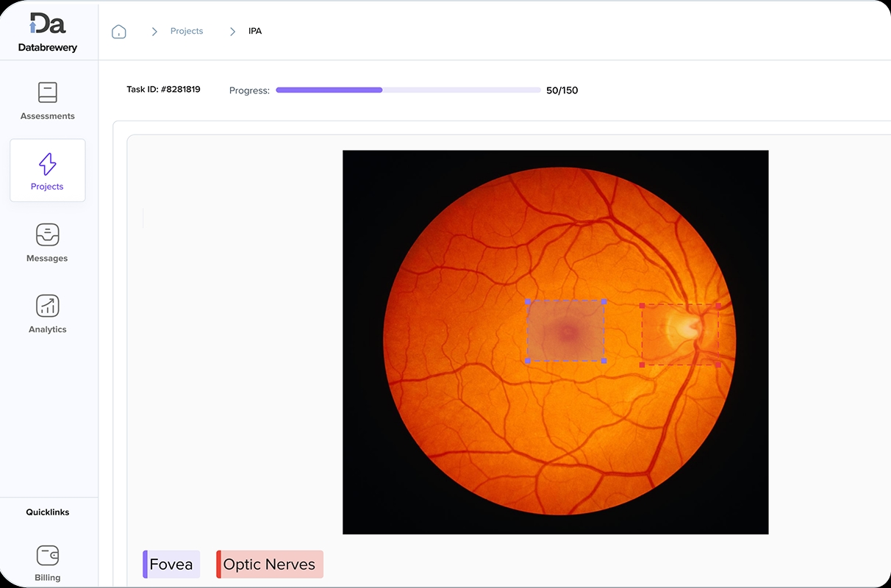Open Assessments from the sidebar

(x=47, y=101)
